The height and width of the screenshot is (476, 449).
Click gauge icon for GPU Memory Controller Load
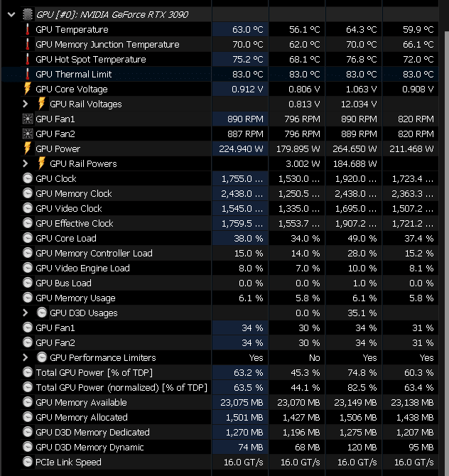point(28,253)
